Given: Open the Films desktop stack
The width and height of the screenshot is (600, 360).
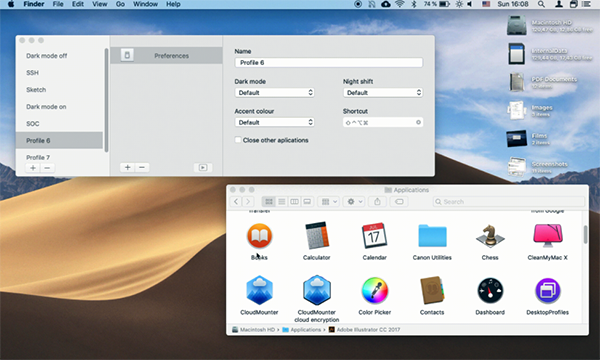Looking at the screenshot, I should [517, 139].
